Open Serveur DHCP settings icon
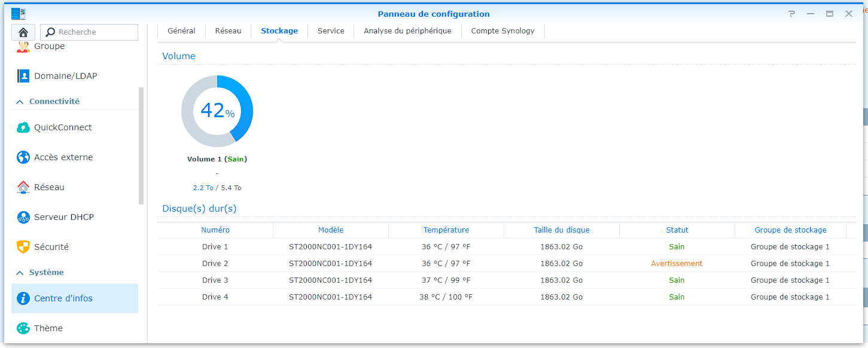This screenshot has height=348, width=868. click(x=23, y=217)
